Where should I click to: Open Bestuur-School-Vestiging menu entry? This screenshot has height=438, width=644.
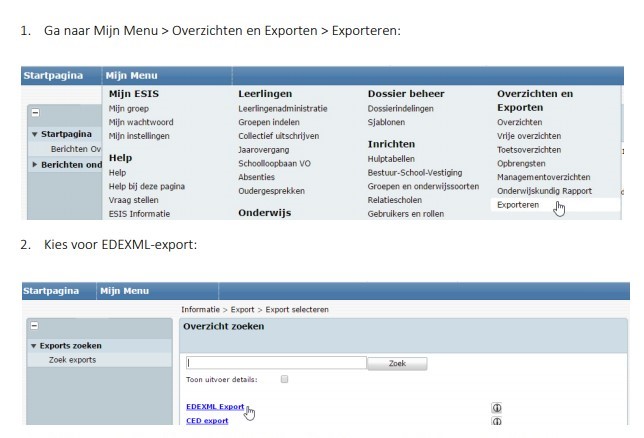tap(415, 173)
